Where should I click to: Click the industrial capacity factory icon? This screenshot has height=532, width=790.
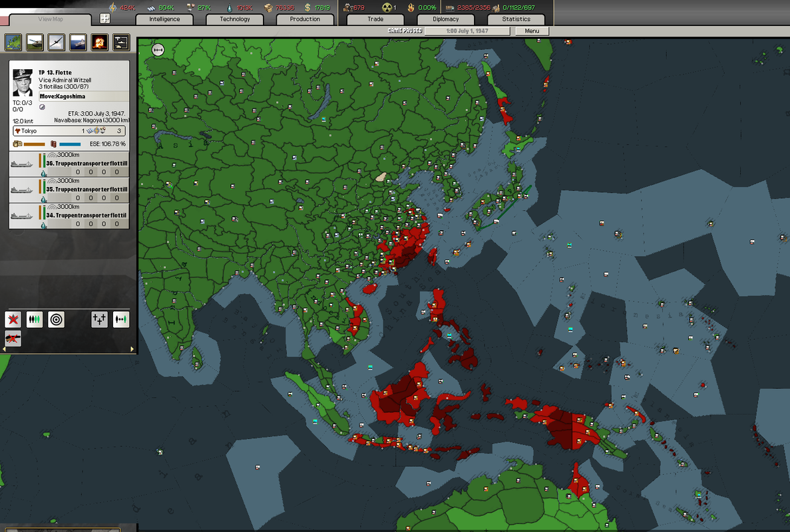450,7
